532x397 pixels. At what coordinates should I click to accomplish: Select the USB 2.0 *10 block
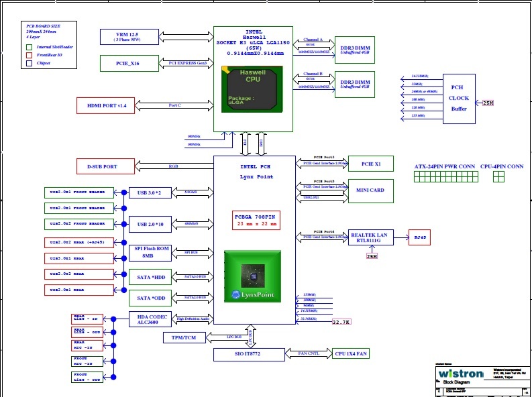[150, 225]
